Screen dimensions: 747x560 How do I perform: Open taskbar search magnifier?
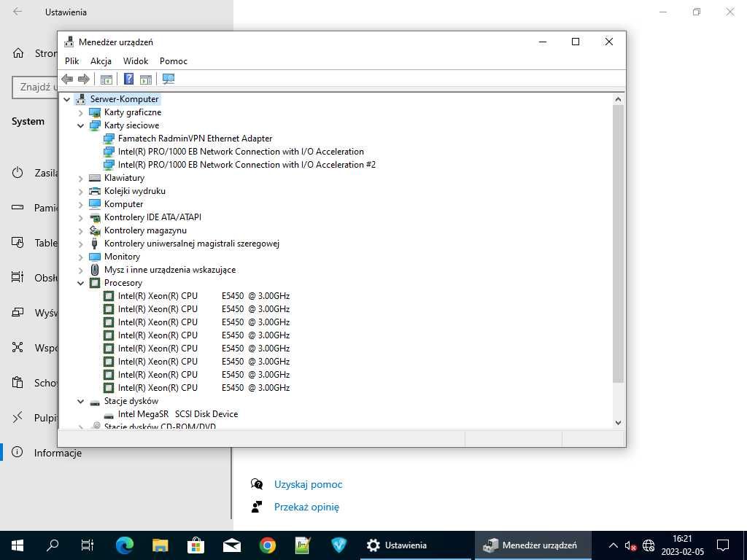(53, 545)
